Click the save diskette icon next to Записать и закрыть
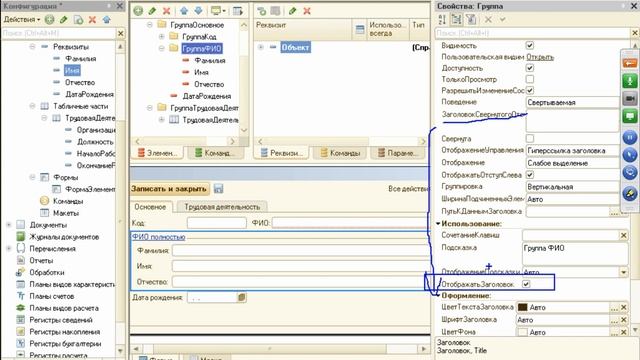 (x=218, y=189)
